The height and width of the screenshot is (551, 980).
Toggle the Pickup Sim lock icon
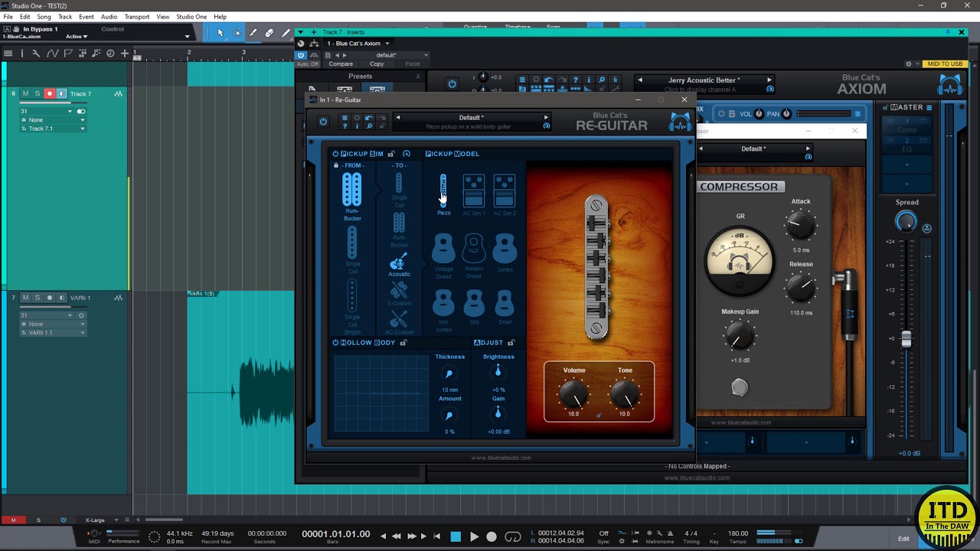(390, 154)
